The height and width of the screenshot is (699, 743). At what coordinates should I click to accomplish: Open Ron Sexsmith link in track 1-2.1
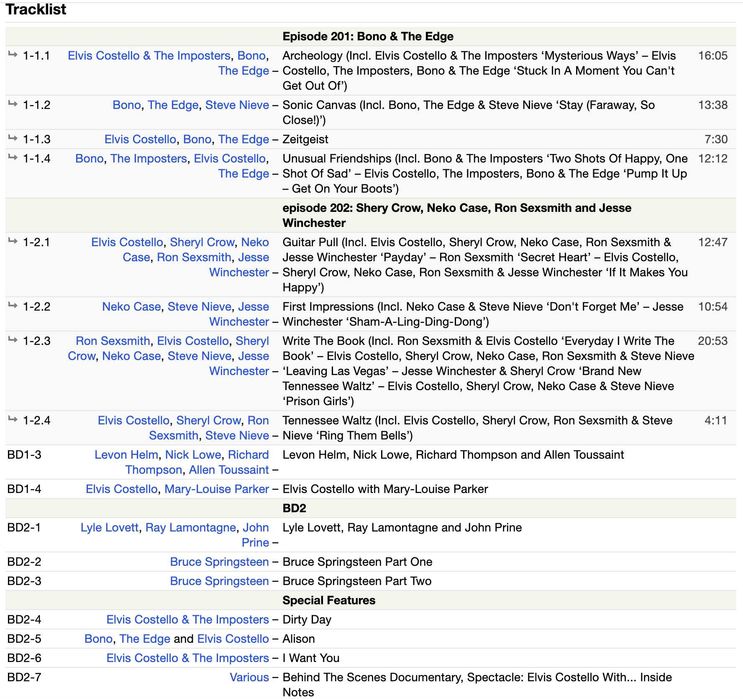point(194,257)
